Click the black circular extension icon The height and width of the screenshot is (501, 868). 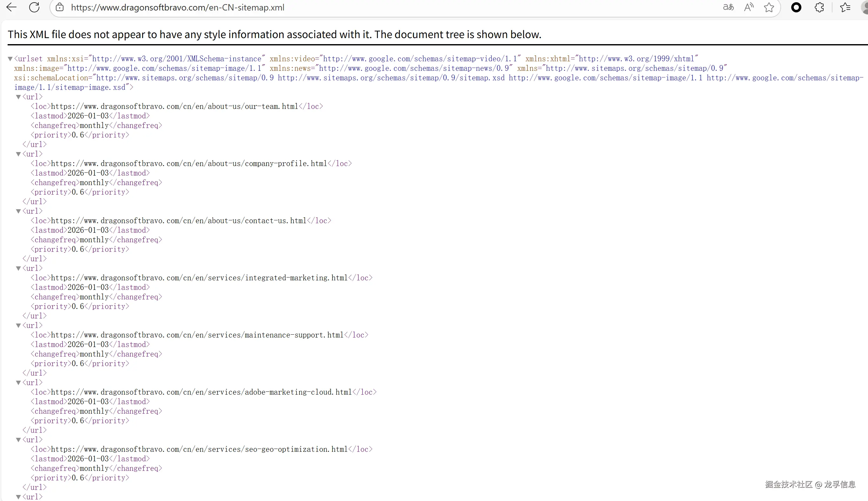(x=797, y=7)
